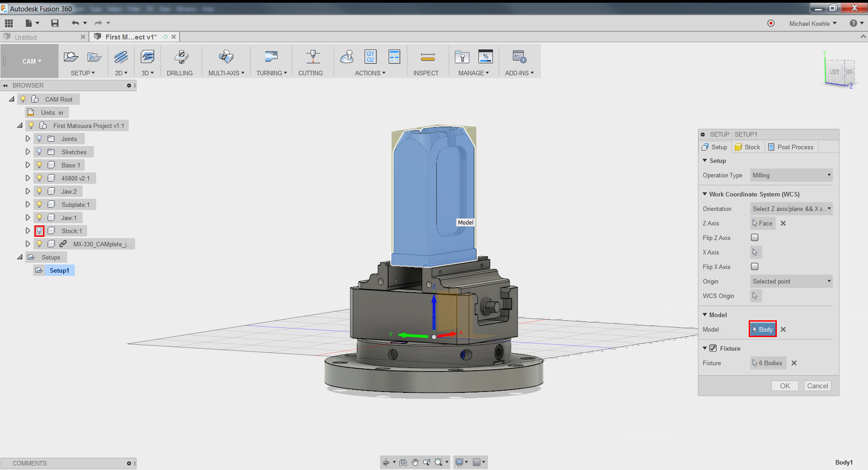This screenshot has width=868, height=470.
Task: Select the Cutting tool icon
Action: [313, 57]
